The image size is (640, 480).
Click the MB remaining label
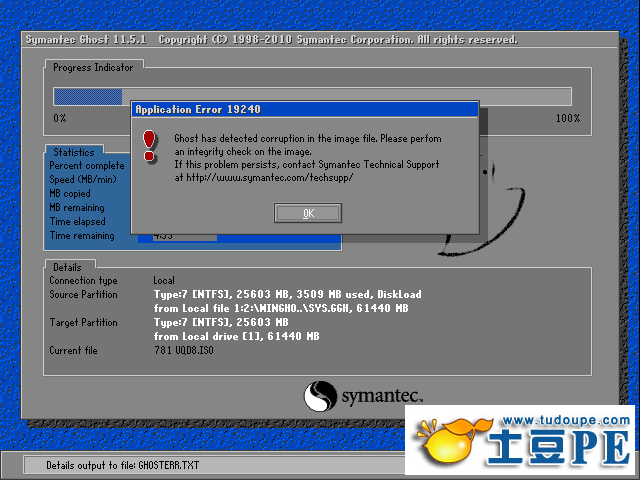pos(77,208)
